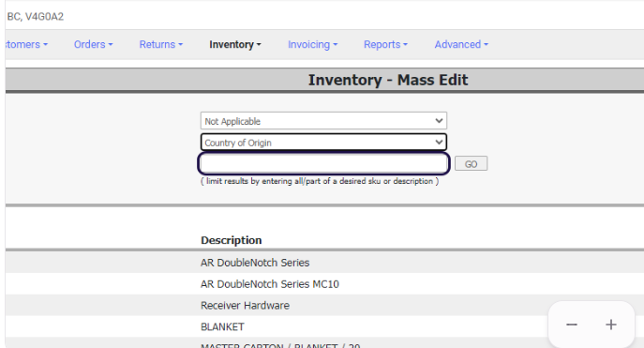The image size is (644, 348).
Task: Click the BC, V4G0A2 address text
Action: point(36,17)
